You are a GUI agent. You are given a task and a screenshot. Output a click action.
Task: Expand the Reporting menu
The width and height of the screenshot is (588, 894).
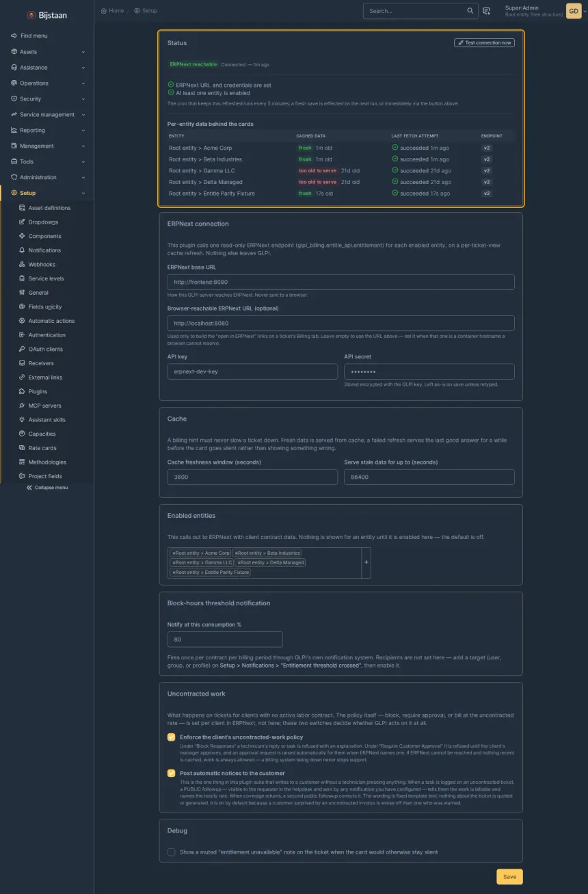click(x=46, y=131)
